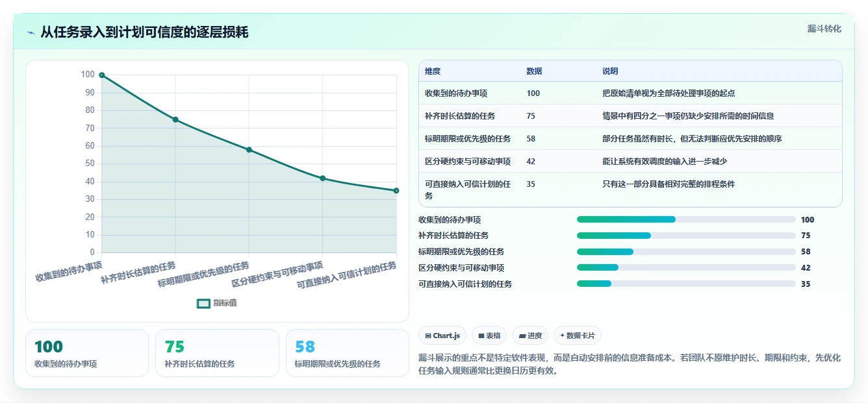This screenshot has width=868, height=403.
Task: Open the 75 补齐时长估算的任务 data card
Action: click(x=217, y=353)
